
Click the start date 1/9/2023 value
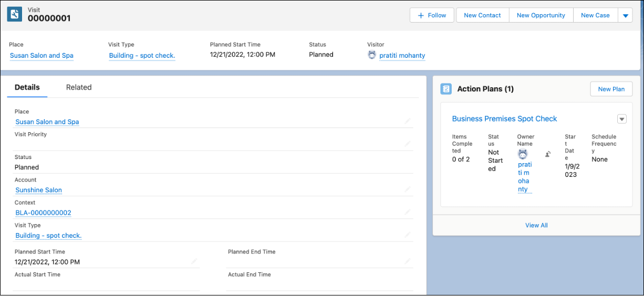click(571, 171)
